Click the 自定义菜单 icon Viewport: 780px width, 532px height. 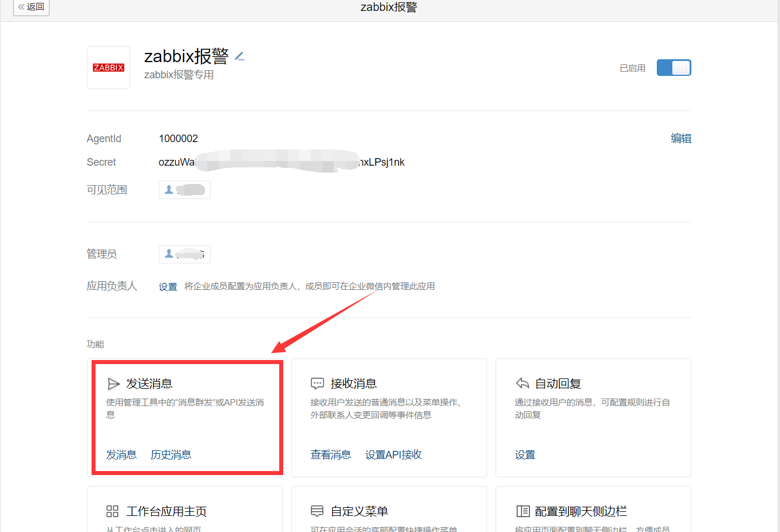317,511
